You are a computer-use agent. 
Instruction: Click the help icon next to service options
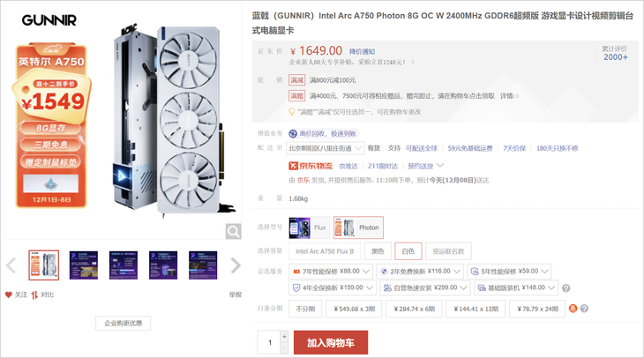click(x=566, y=288)
